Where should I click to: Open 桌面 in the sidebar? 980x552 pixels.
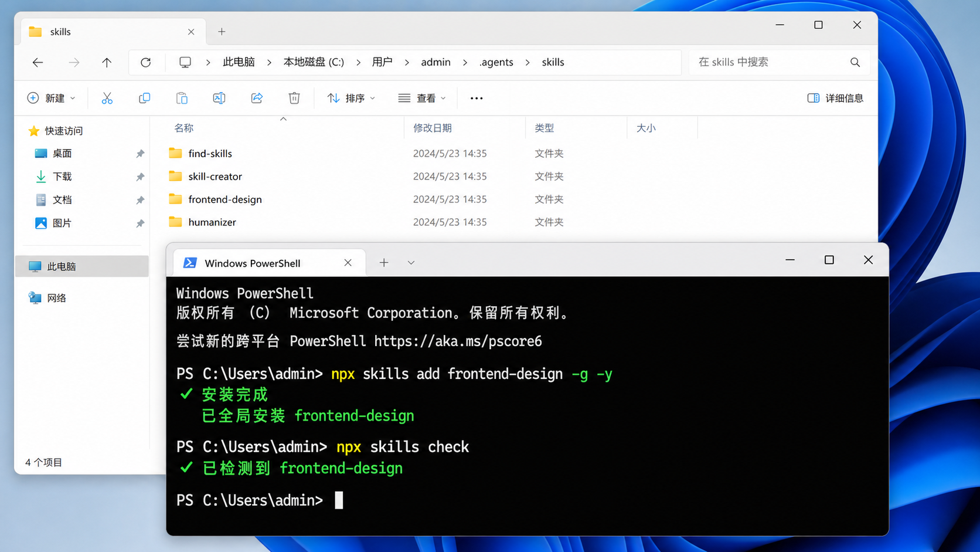pyautogui.click(x=62, y=154)
